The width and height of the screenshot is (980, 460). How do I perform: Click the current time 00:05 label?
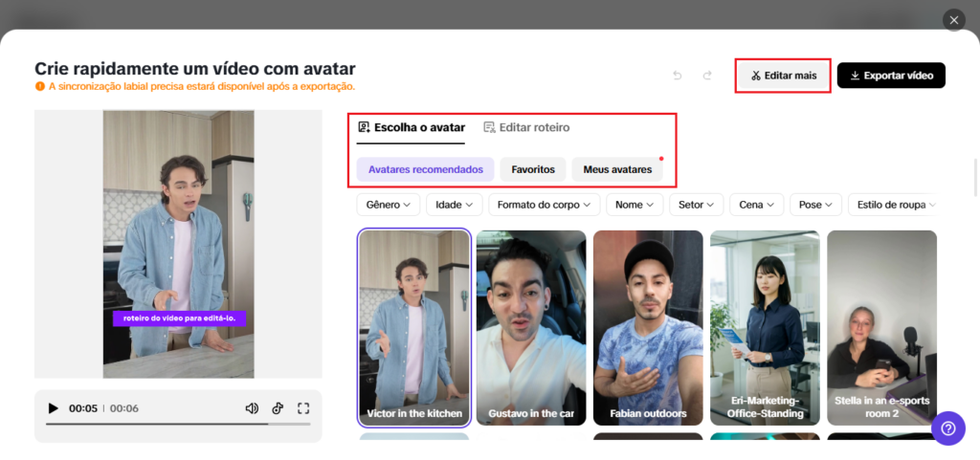tap(83, 408)
